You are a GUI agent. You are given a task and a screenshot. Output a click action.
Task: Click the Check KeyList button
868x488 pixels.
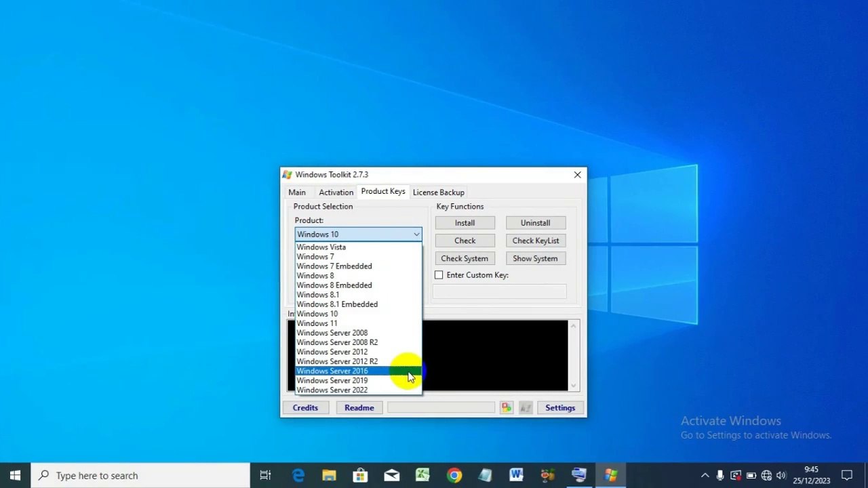pyautogui.click(x=535, y=241)
